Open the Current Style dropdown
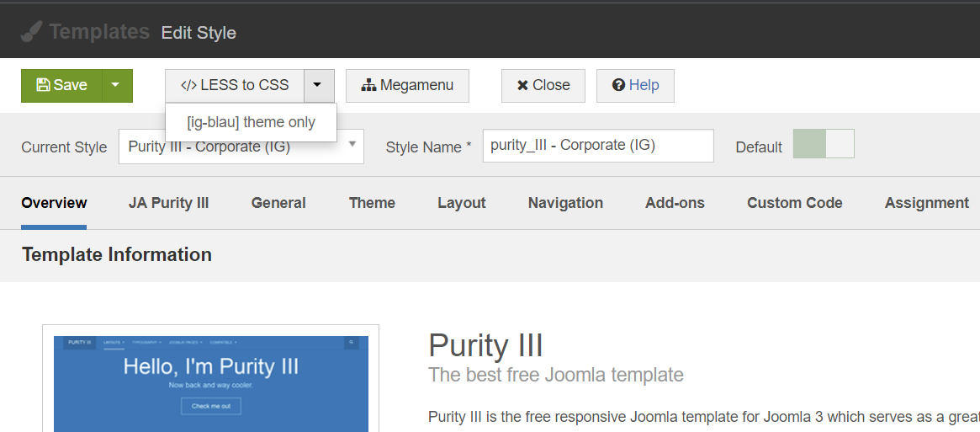The image size is (980, 432). tap(241, 146)
